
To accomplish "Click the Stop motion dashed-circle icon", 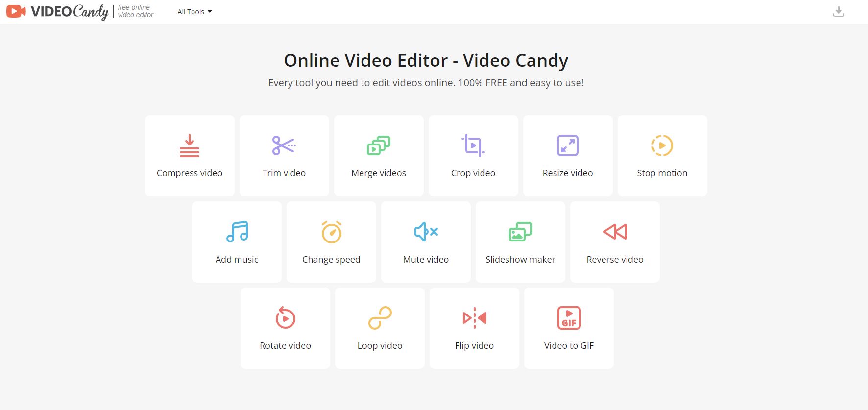I will (662, 145).
